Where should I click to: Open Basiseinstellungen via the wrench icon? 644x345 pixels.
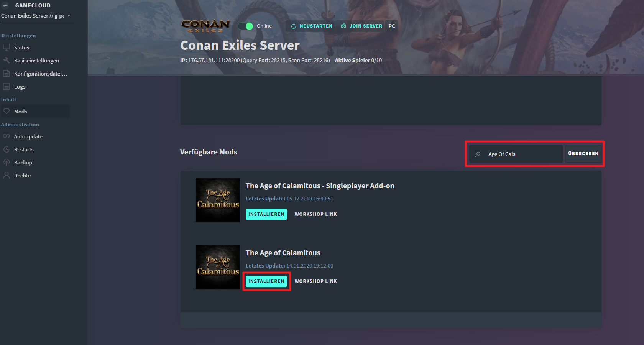coord(6,60)
